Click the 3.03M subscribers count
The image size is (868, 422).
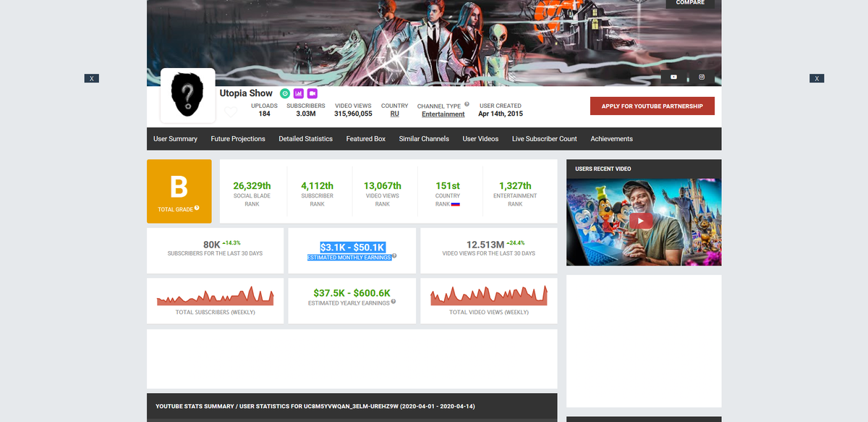(305, 114)
